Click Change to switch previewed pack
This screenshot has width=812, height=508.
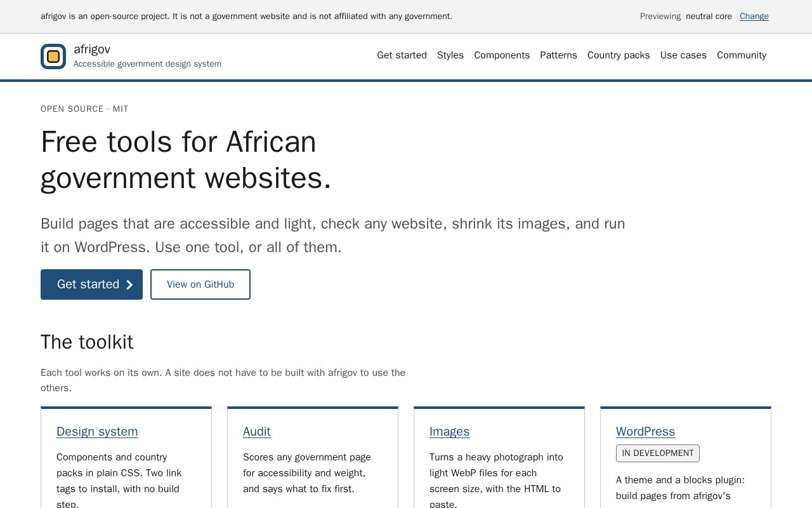point(754,17)
